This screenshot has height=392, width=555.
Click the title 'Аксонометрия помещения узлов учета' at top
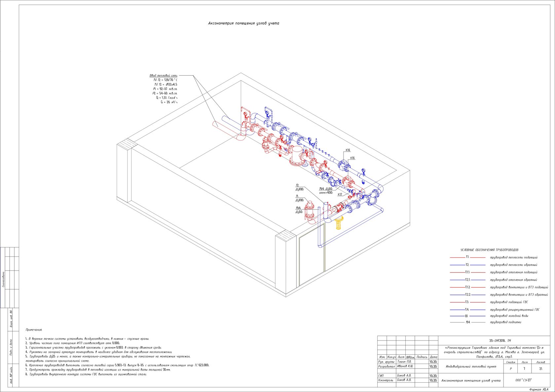[243, 23]
